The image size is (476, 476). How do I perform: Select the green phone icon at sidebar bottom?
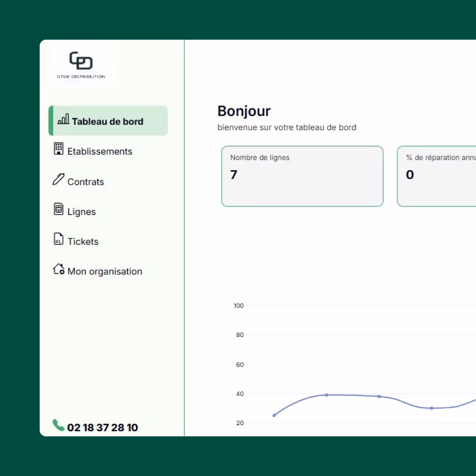(58, 425)
